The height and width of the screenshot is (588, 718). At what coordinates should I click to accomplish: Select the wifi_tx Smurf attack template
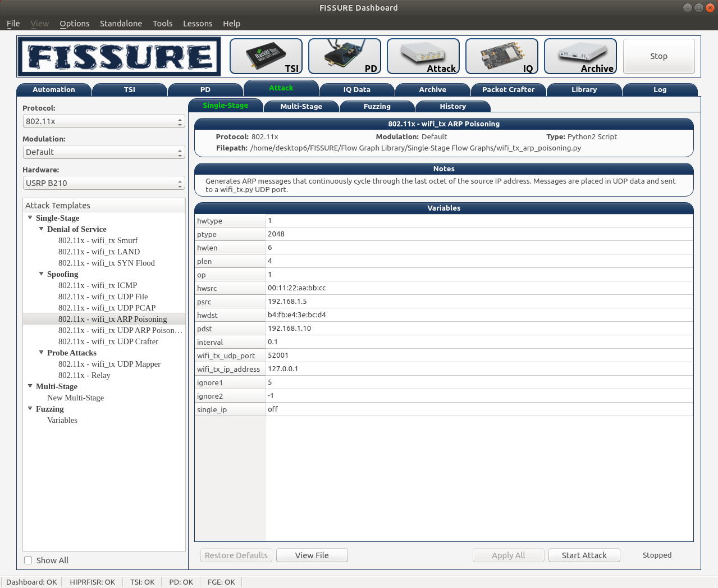pos(98,240)
